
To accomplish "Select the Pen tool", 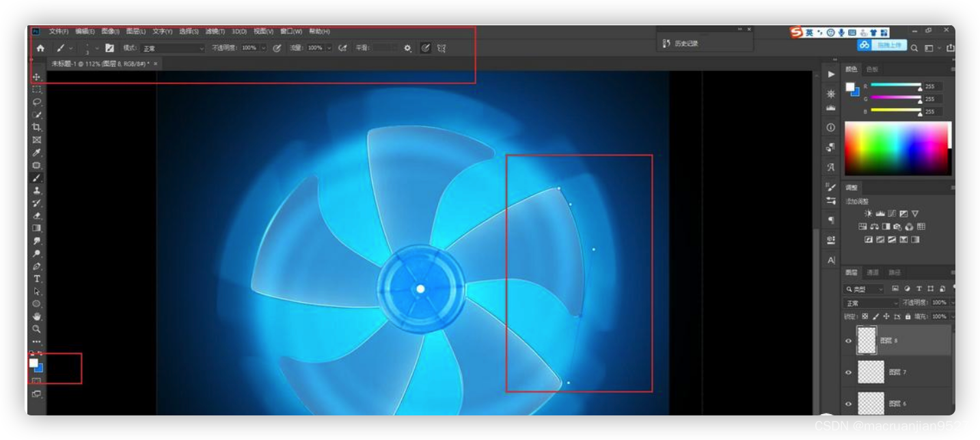I will pos(37,266).
